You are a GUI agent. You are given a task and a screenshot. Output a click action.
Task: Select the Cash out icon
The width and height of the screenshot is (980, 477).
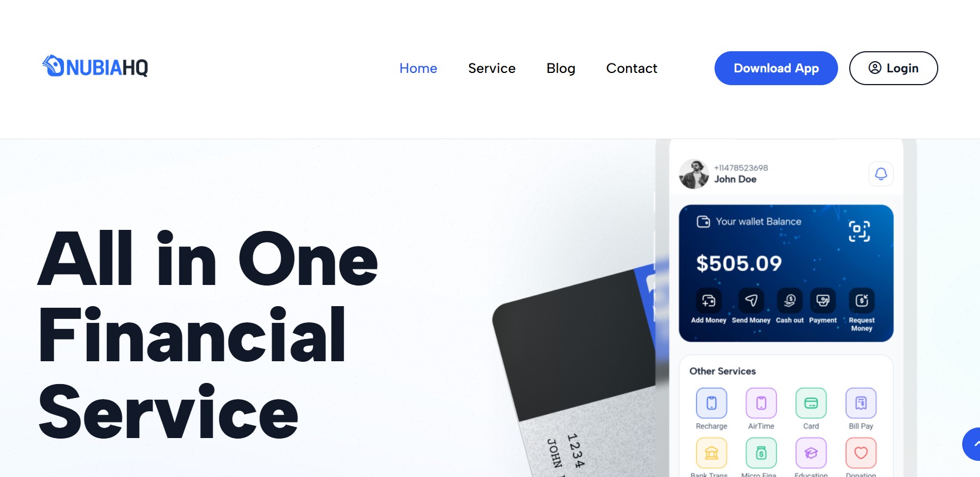(790, 301)
